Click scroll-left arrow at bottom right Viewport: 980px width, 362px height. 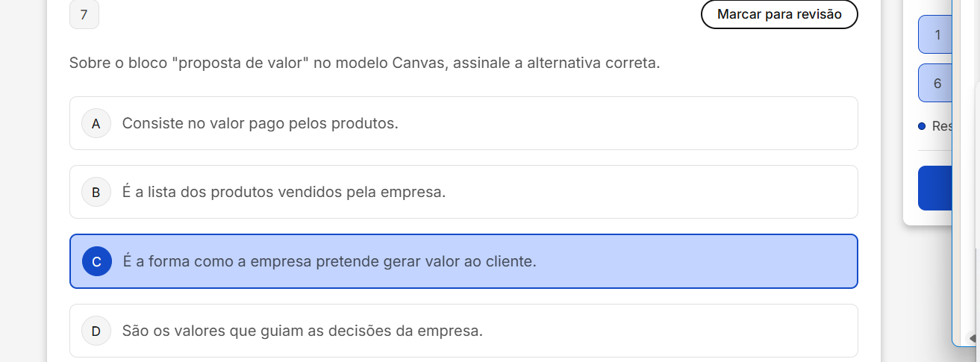coord(973,338)
